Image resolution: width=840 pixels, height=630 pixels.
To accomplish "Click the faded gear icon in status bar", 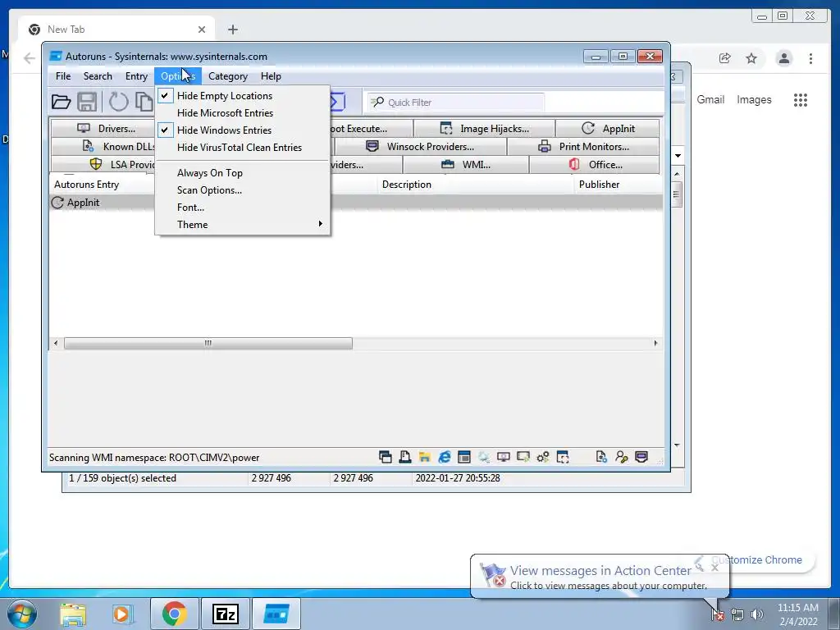I will [484, 457].
